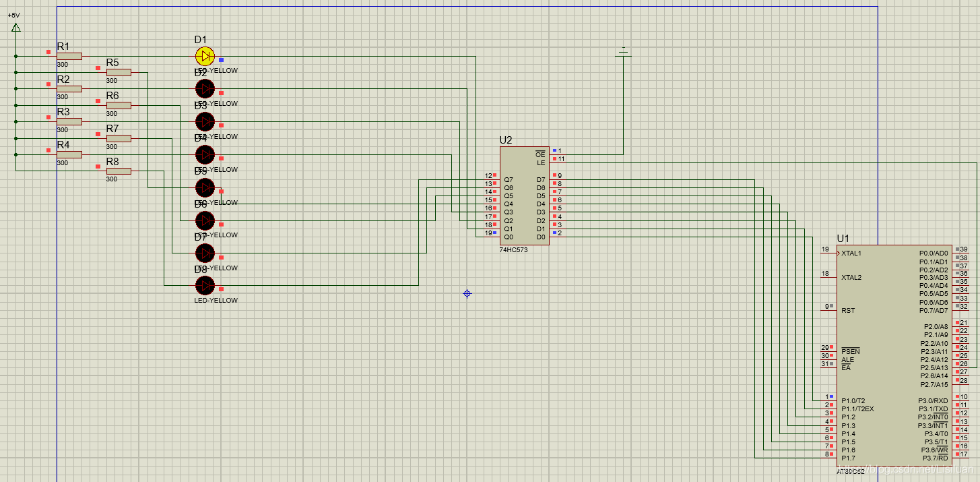This screenshot has height=482, width=980.
Task: Select the U2 74HC573 latch chip body
Action: point(524,195)
